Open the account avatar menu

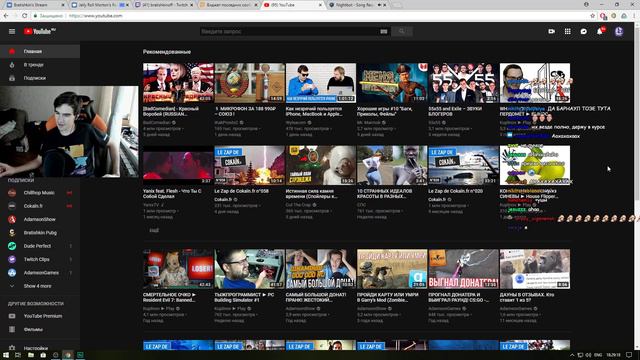619,31
